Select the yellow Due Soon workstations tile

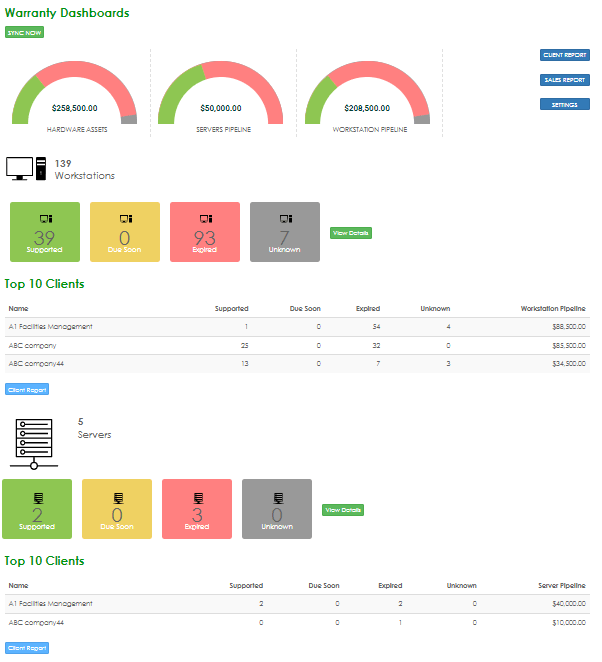click(125, 232)
